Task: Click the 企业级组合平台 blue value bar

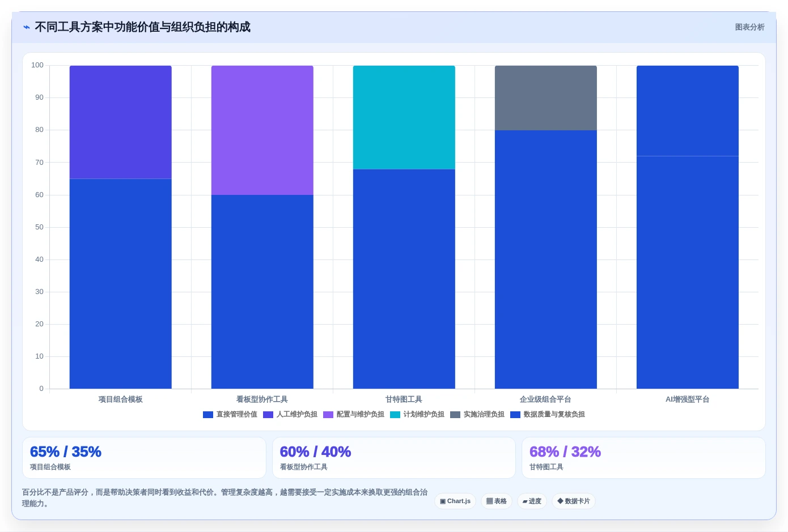Action: coord(546,259)
